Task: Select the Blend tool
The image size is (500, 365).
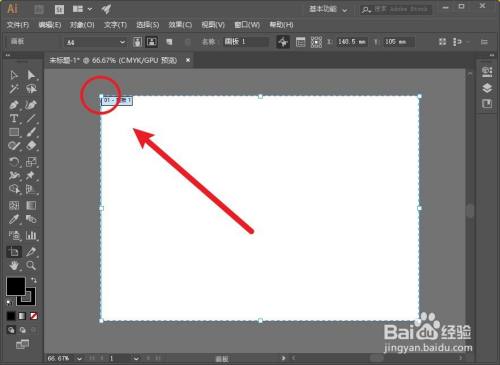Action: click(31, 219)
